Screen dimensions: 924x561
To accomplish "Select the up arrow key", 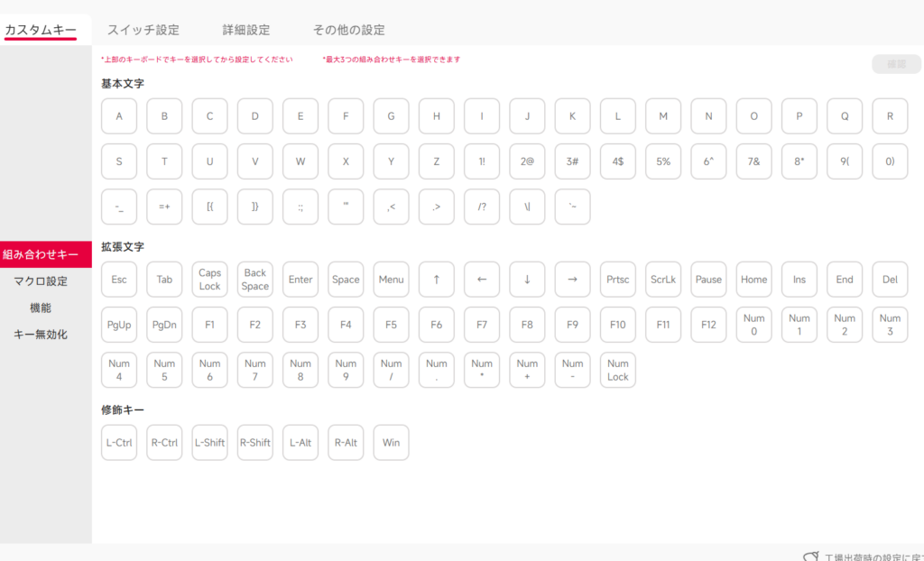I will (437, 280).
